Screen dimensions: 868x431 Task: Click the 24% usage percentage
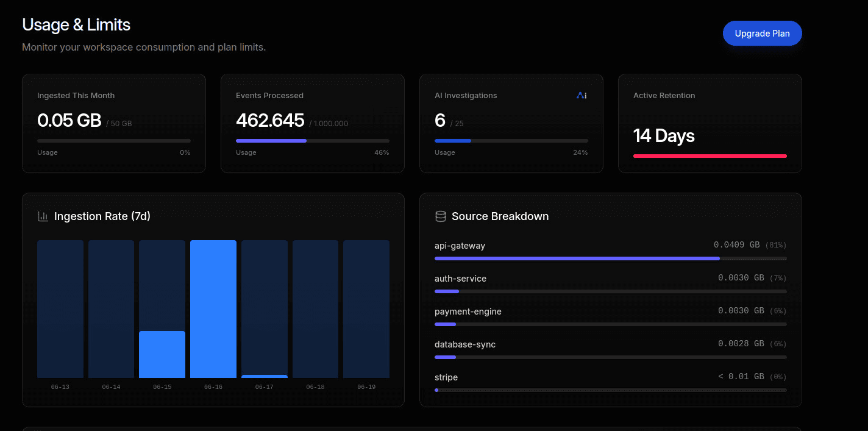tap(580, 152)
